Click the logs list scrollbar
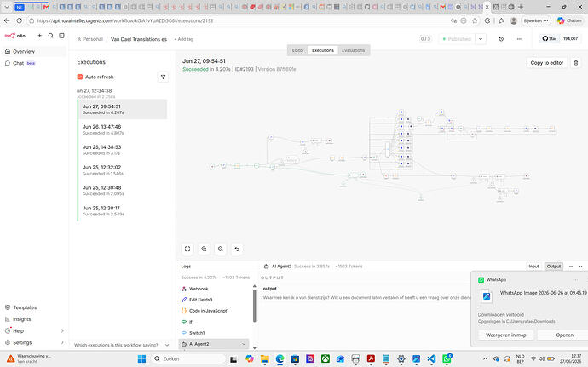This screenshot has width=588, height=367. coord(254,306)
